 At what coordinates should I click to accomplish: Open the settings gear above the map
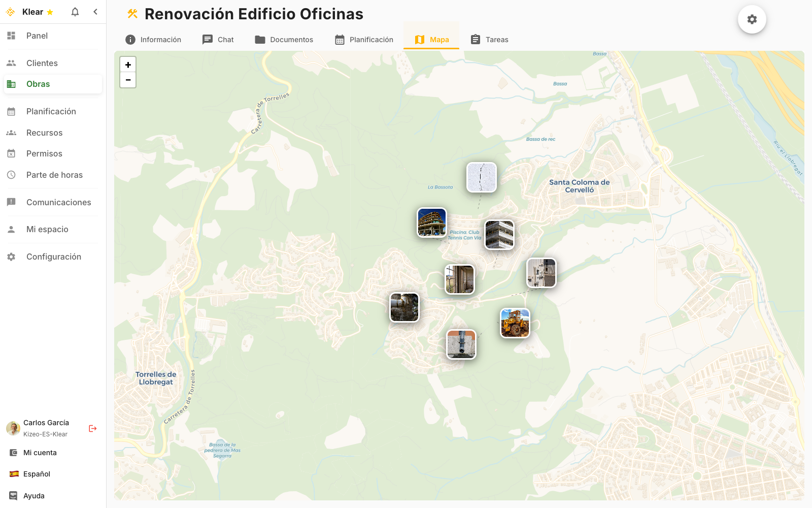pos(752,19)
